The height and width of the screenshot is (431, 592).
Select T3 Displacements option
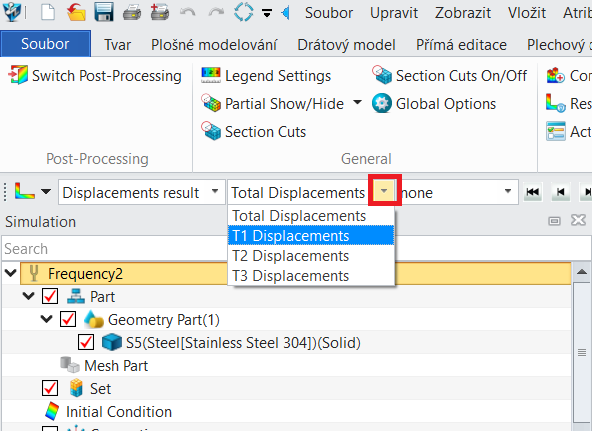pos(311,276)
